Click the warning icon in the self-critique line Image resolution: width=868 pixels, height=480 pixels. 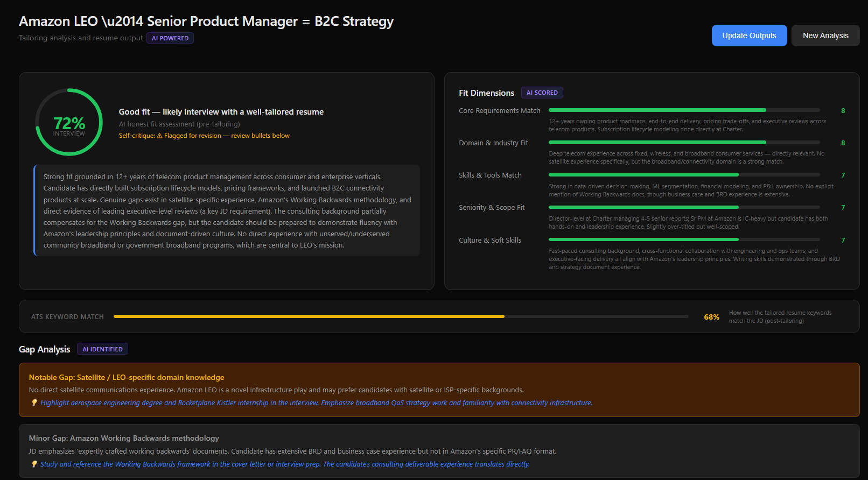click(159, 136)
